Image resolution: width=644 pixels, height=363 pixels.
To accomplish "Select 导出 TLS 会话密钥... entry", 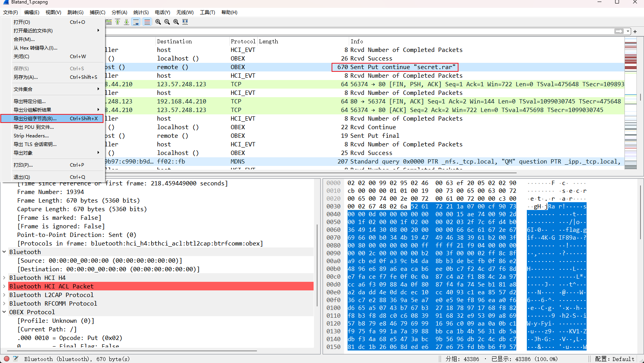I will point(52,144).
